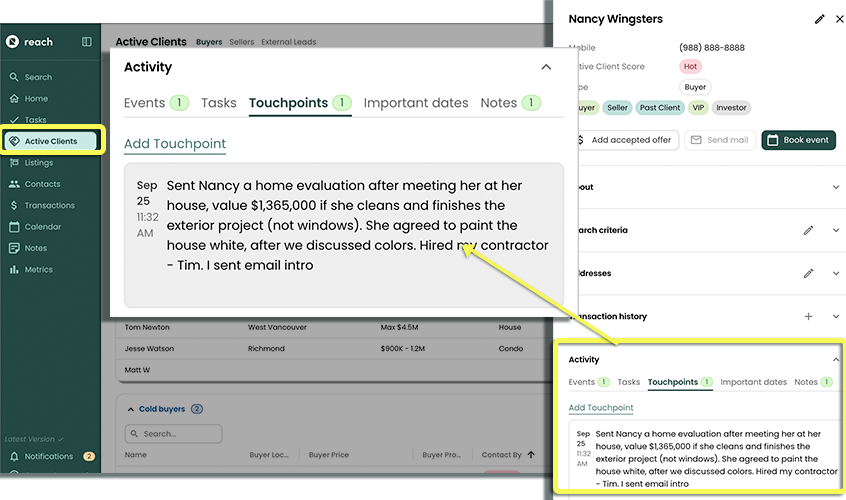
Task: Switch to the Important dates tab
Action: pos(415,103)
